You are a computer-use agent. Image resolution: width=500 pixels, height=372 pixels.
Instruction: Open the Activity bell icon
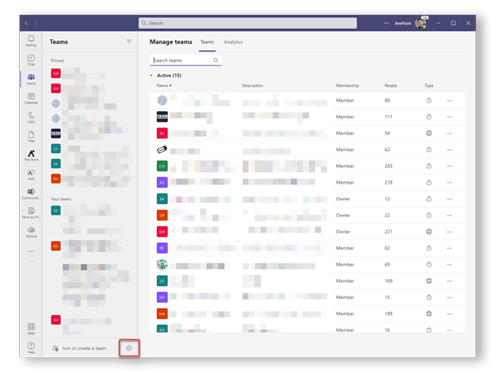point(31,41)
